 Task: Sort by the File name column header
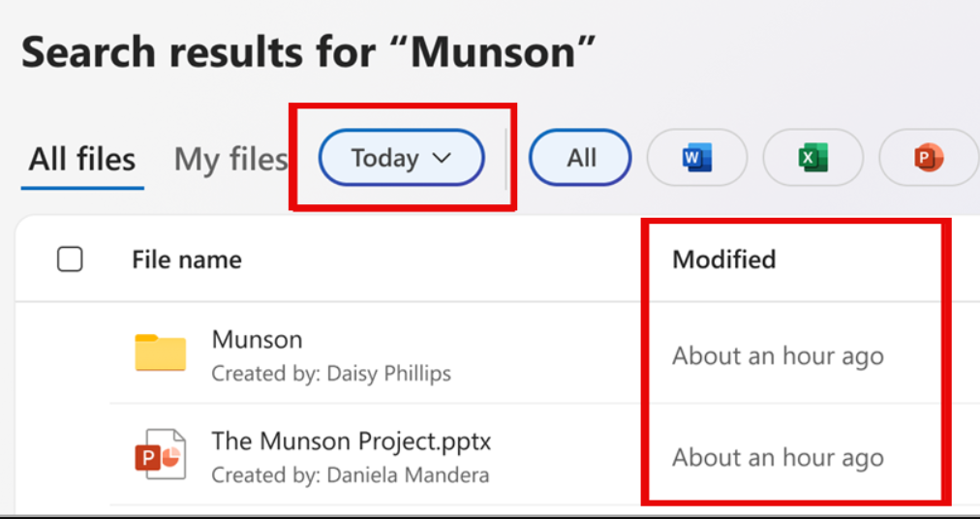(187, 259)
